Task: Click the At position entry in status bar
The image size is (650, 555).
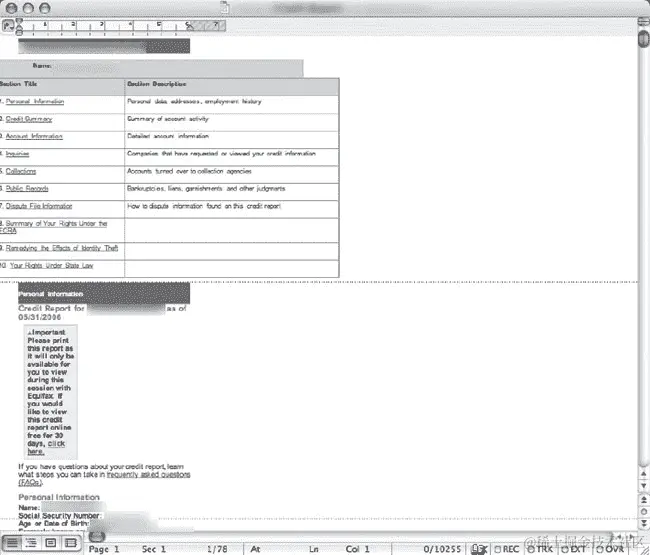Action: click(x=255, y=549)
